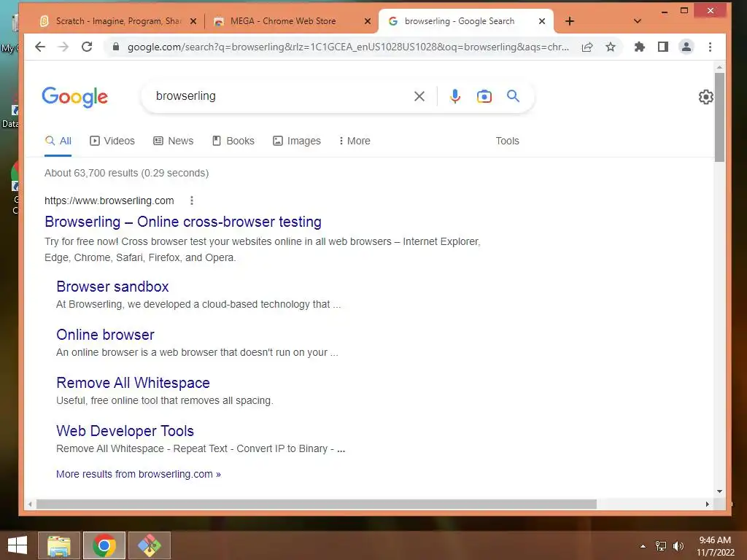The image size is (747, 560).
Task: Select the Books results tab
Action: 233,141
